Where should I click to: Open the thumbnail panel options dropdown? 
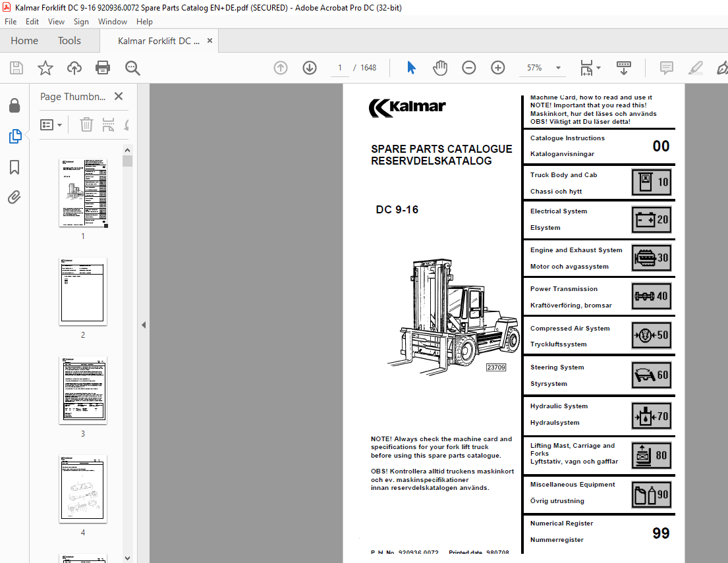point(51,125)
